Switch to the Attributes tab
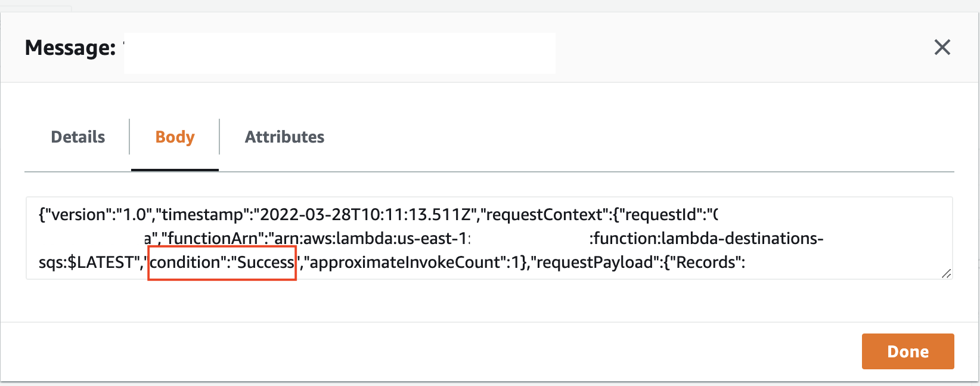The height and width of the screenshot is (386, 980). [x=284, y=137]
